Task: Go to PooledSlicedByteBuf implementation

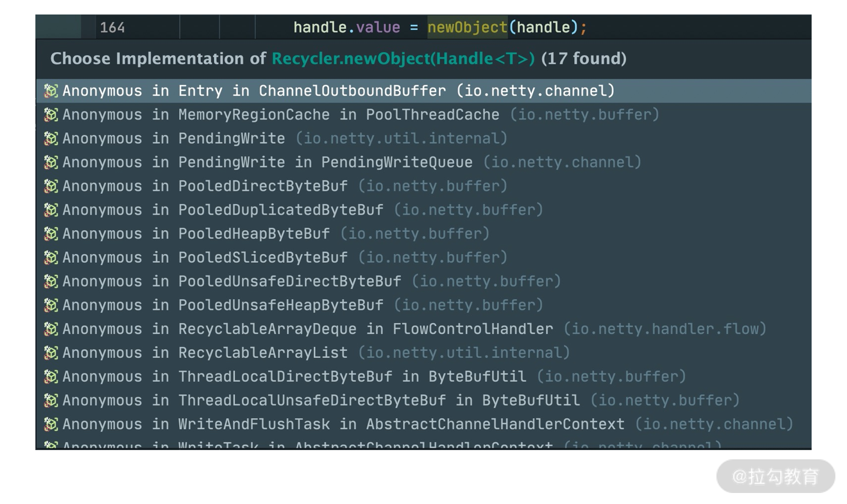Action: [263, 258]
